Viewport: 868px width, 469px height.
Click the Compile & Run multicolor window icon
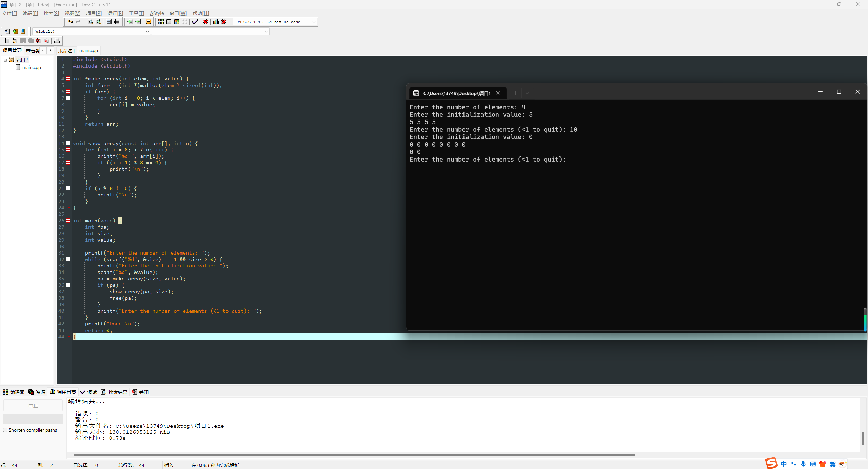(177, 22)
